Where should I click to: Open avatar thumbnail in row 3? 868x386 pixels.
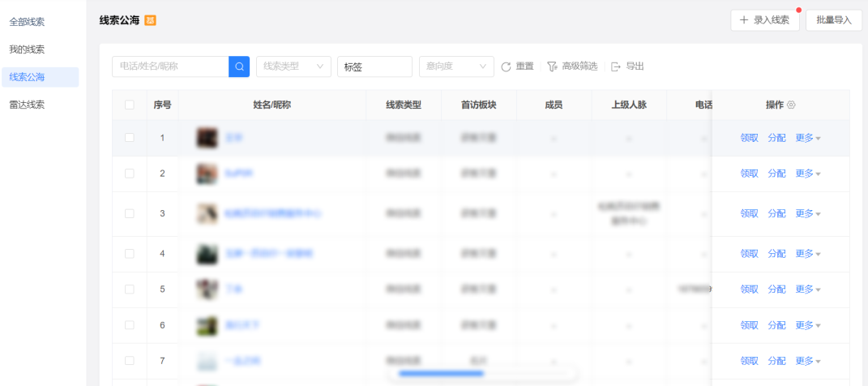(x=207, y=214)
